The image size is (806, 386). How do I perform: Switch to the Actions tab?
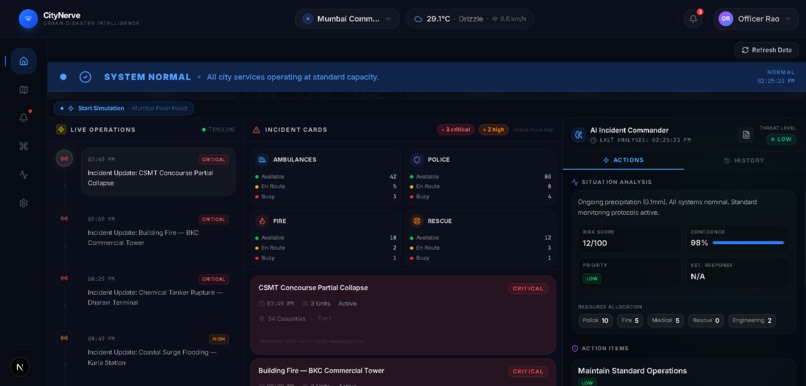coord(623,160)
